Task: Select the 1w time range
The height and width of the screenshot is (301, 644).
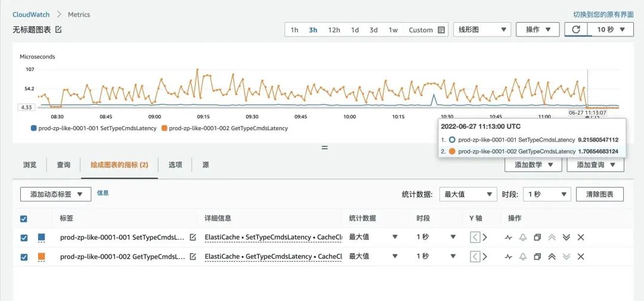Action: tap(393, 30)
